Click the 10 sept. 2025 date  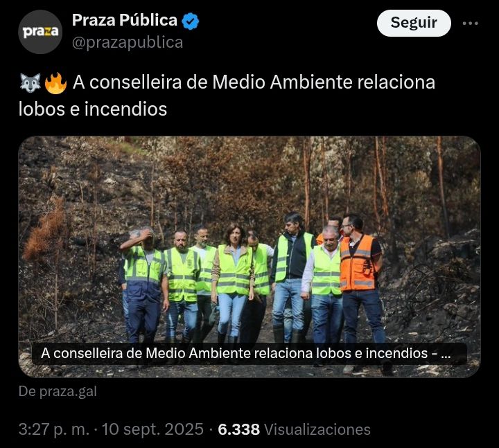pos(152,429)
